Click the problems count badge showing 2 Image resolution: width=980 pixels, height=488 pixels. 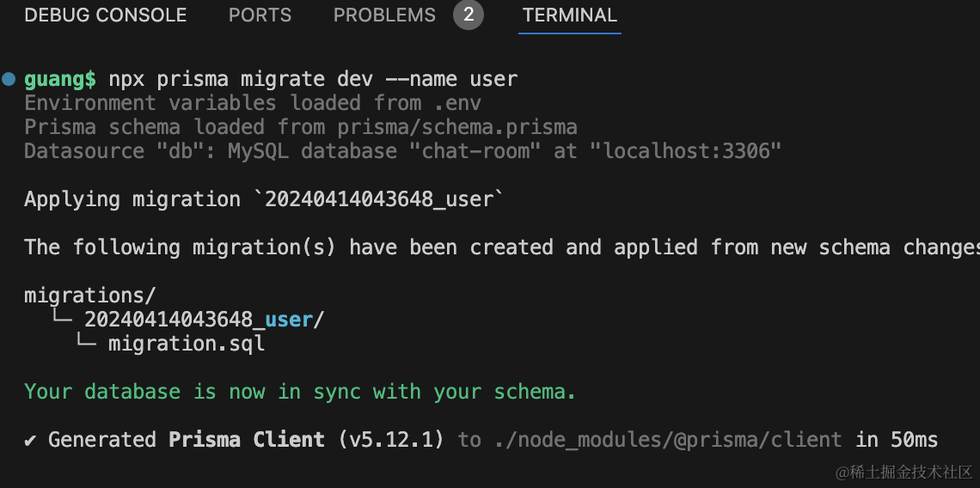click(469, 15)
